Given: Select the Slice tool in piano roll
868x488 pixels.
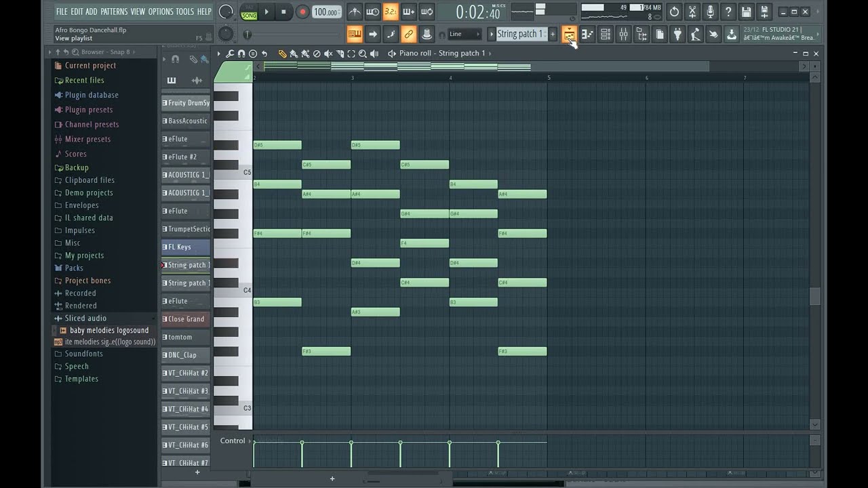Looking at the screenshot, I should click(340, 54).
